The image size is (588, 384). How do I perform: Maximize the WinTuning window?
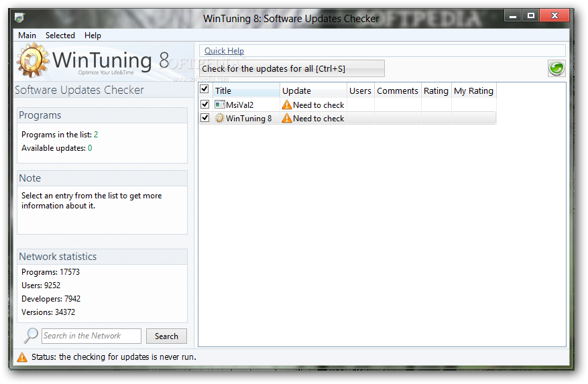(530, 16)
